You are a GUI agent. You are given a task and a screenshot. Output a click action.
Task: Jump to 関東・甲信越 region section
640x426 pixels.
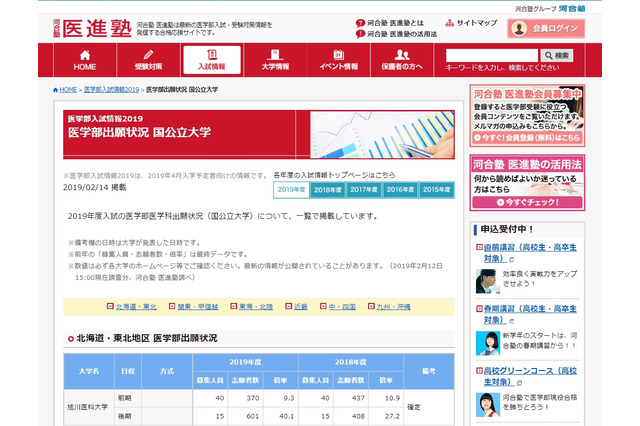coord(198,306)
